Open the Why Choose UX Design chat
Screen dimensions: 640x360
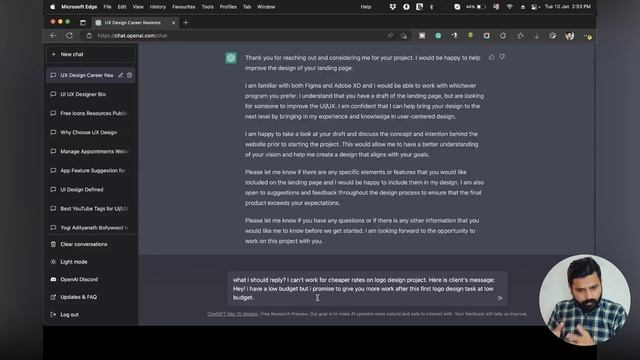pyautogui.click(x=91, y=132)
